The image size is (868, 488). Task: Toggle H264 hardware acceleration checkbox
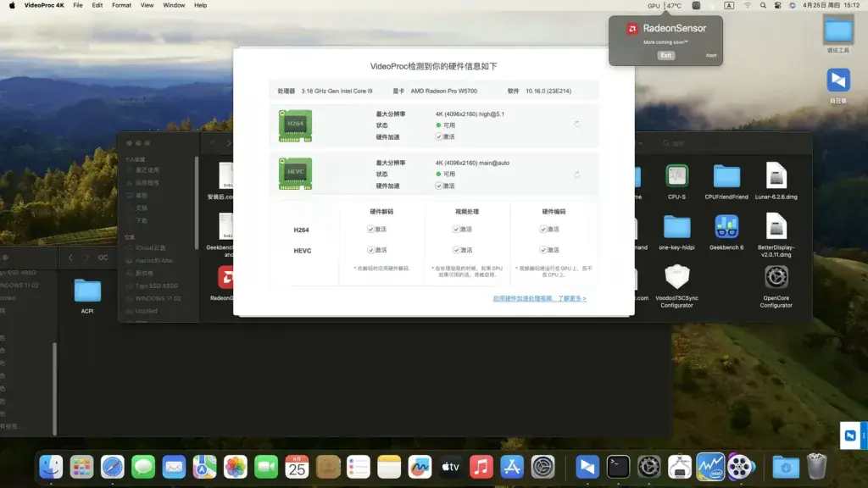tap(438, 136)
